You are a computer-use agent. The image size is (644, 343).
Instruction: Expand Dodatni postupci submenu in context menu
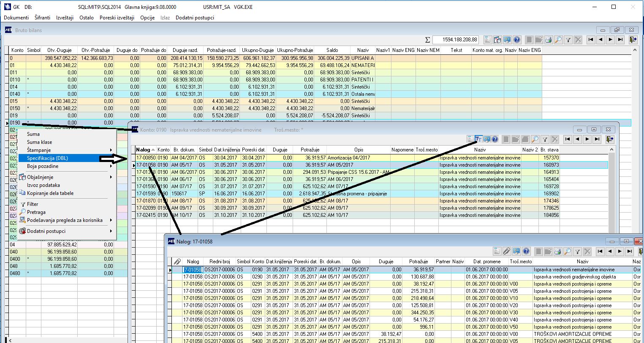[67, 231]
